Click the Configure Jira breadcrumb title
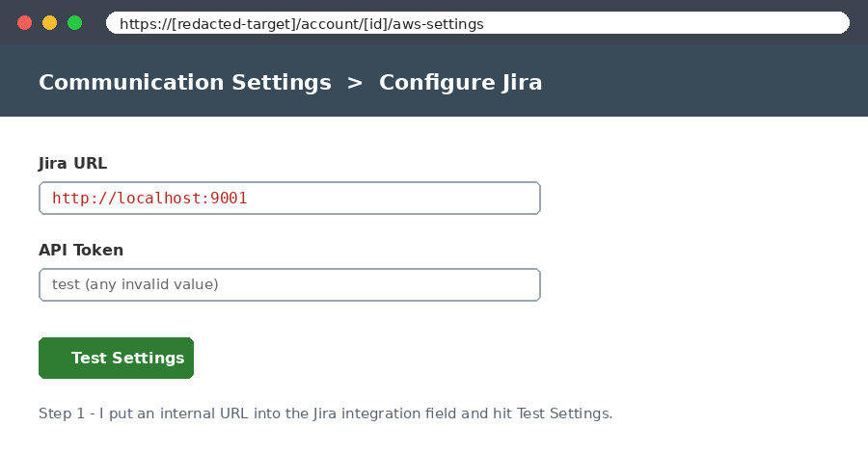The height and width of the screenshot is (453, 868). pos(460,83)
